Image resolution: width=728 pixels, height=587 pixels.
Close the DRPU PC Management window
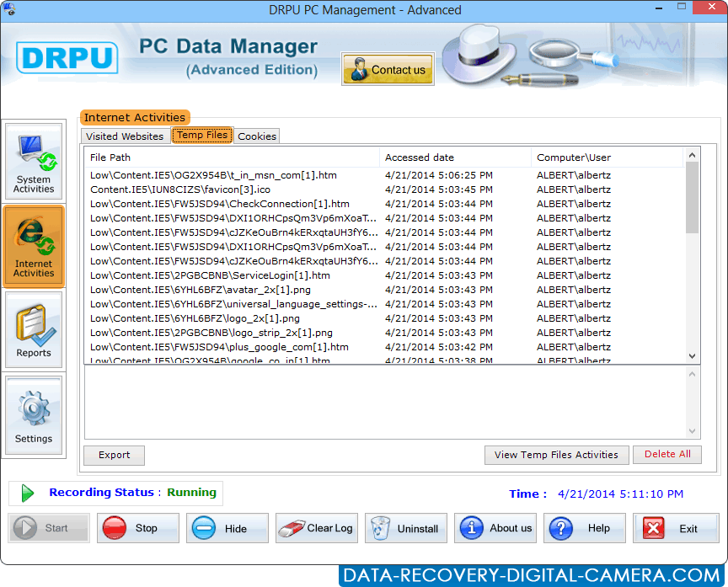[711, 7]
